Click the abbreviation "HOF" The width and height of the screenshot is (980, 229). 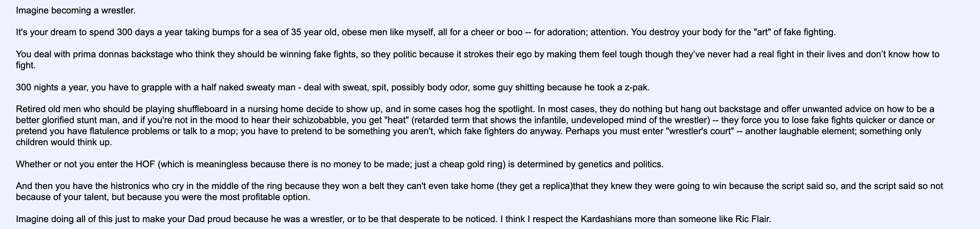[145, 165]
